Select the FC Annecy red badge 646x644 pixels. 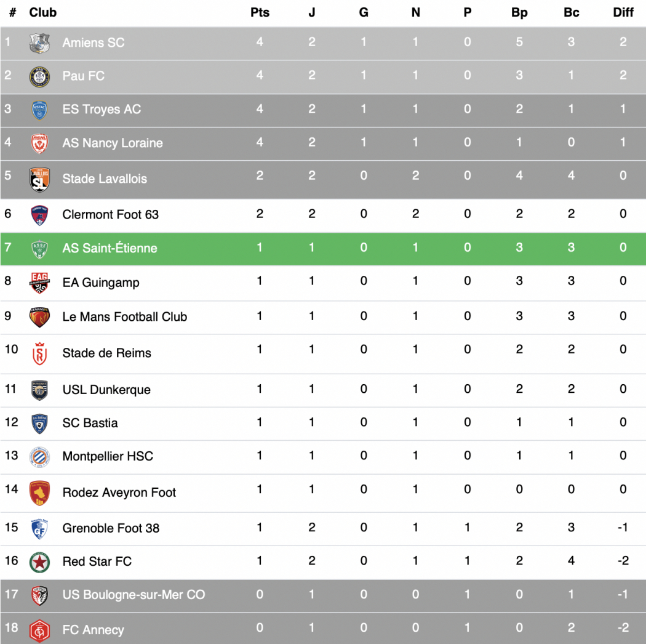(x=39, y=631)
